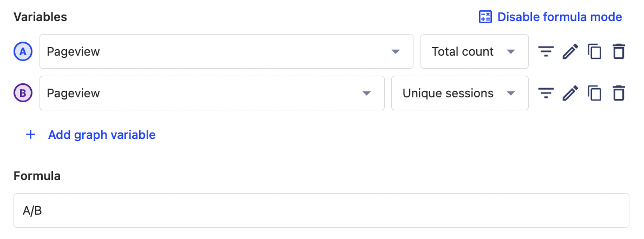
Task: Click the formula calculator icon
Action: coord(485,17)
